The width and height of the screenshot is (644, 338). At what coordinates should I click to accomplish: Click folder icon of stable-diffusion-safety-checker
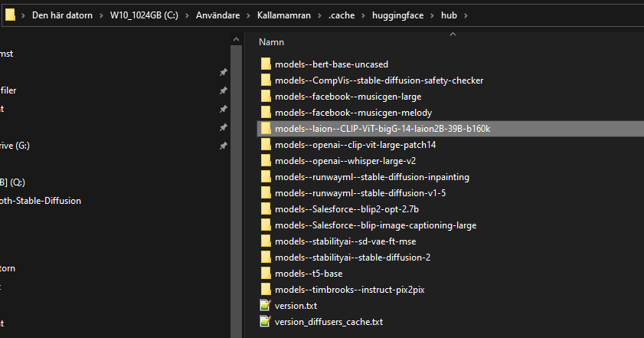[x=266, y=80]
